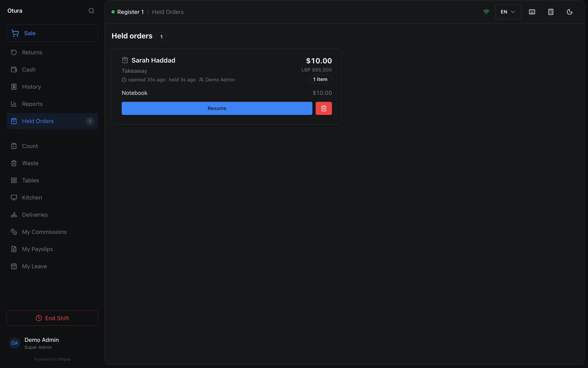
Task: Toggle dark mode moon icon
Action: [570, 12]
